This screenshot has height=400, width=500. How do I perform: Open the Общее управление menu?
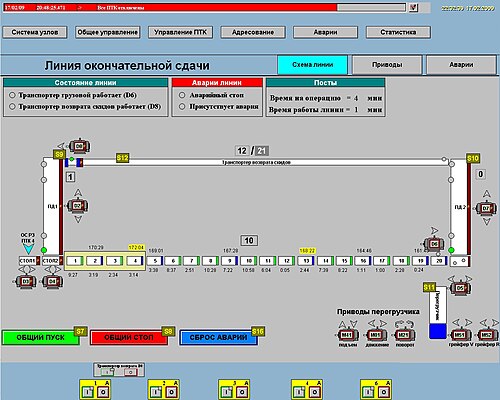point(107,32)
